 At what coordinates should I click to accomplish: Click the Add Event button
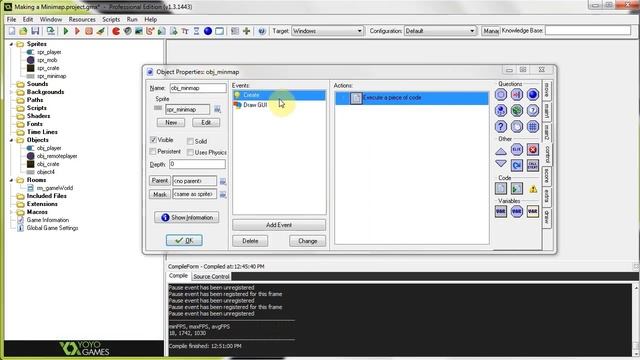click(x=279, y=225)
